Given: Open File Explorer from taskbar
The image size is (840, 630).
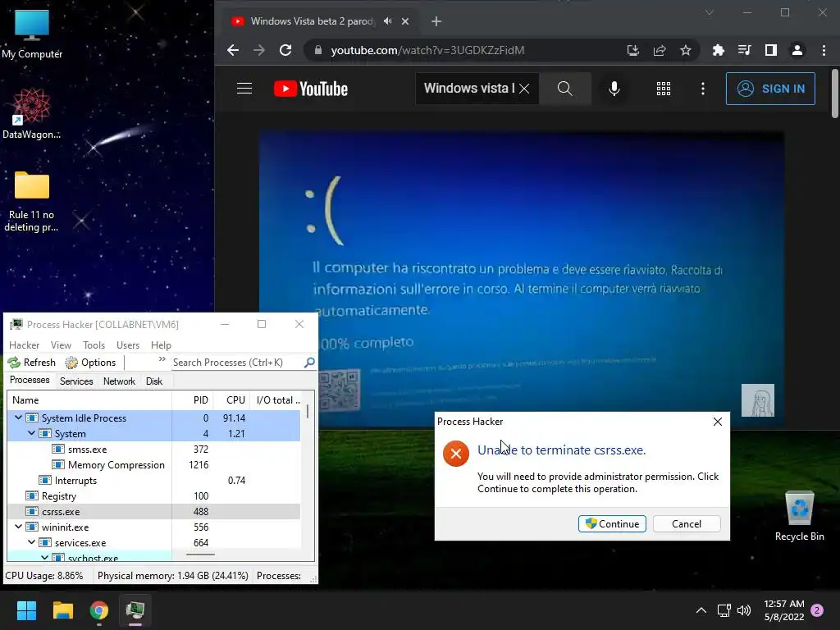Looking at the screenshot, I should coord(62,610).
